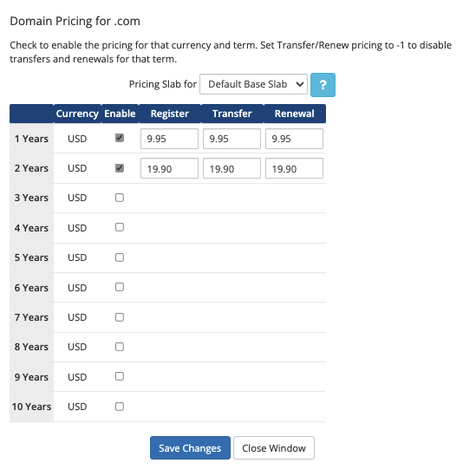The image size is (463, 476).
Task: Edit the 2 Years Transfer price field
Action: pos(231,168)
